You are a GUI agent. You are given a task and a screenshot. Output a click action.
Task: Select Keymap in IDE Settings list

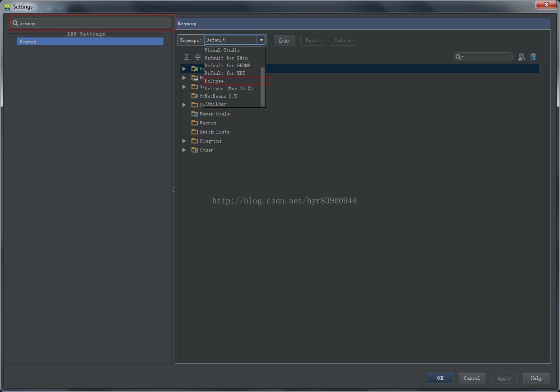(90, 42)
